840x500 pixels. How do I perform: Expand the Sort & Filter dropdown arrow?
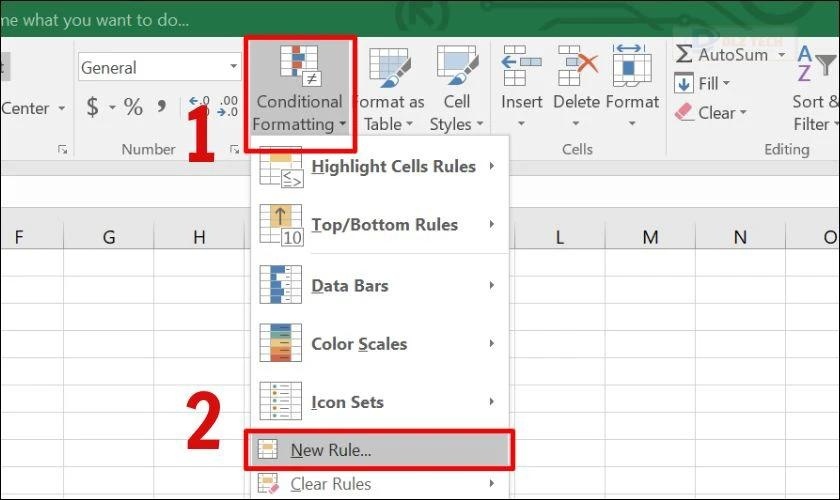tap(836, 124)
